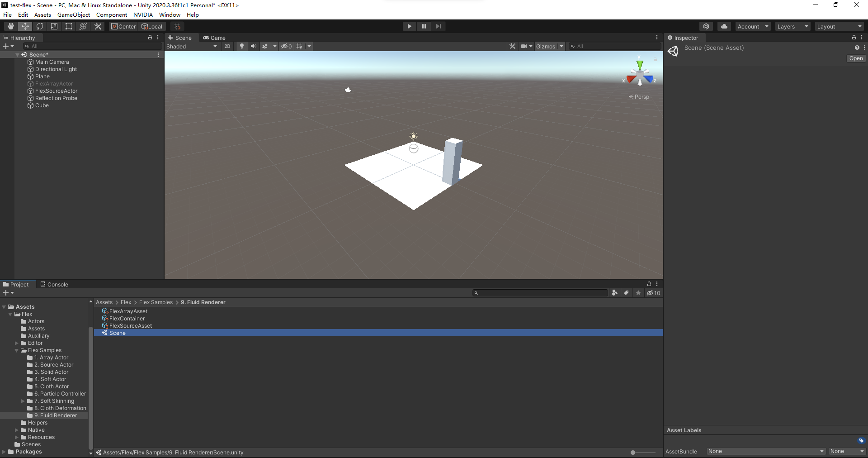
Task: Select the Rect tool
Action: 69,26
